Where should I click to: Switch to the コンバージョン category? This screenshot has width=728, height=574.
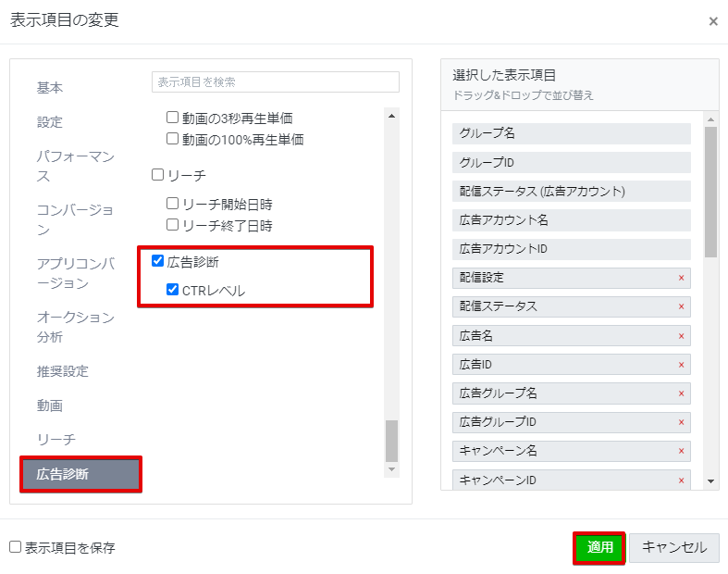click(x=76, y=219)
